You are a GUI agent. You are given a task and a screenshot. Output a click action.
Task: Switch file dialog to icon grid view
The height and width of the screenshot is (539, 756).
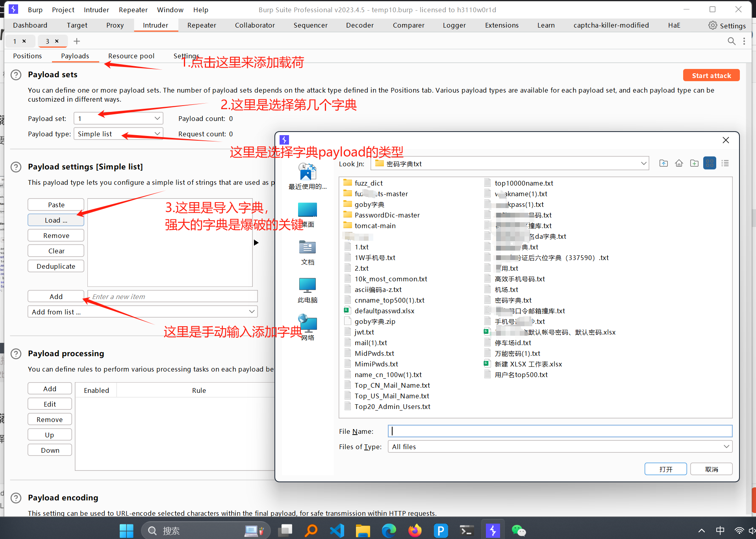tap(710, 163)
